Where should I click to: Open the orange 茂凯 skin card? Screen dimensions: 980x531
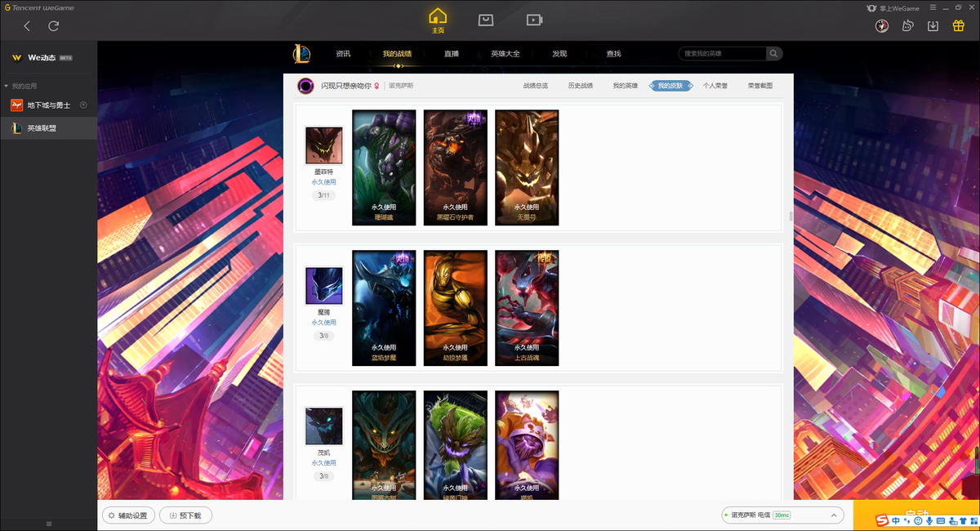point(527,445)
